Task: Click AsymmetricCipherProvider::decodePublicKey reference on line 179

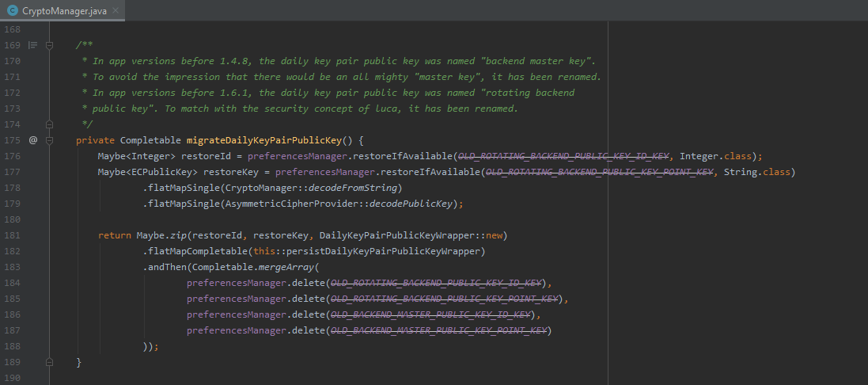Action: coord(339,204)
